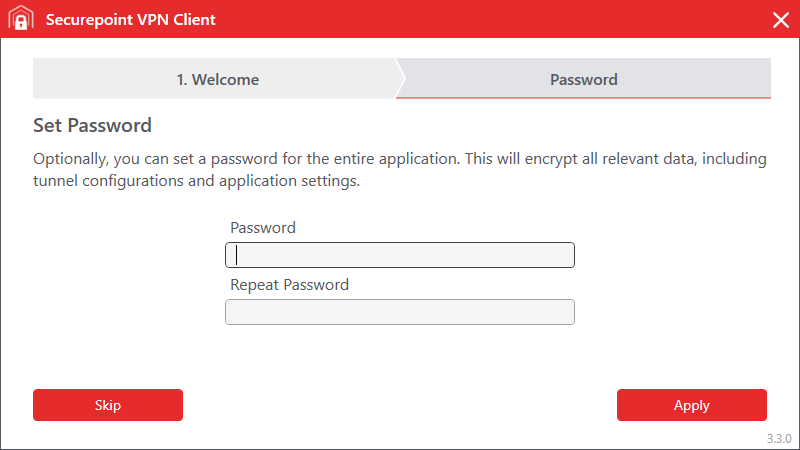Focus the Password input field
Image resolution: width=800 pixels, height=450 pixels.
pos(400,256)
